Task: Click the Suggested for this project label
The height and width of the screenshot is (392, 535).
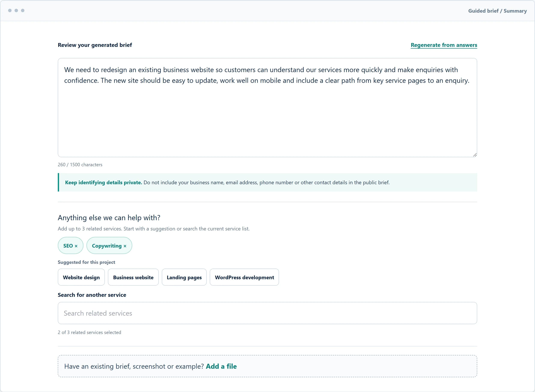Action: pyautogui.click(x=86, y=262)
